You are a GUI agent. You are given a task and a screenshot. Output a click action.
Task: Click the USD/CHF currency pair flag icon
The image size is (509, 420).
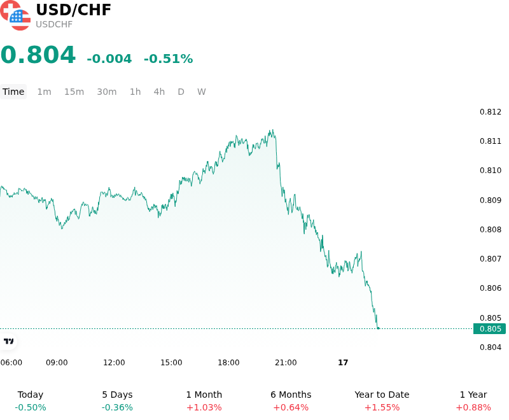click(x=15, y=15)
